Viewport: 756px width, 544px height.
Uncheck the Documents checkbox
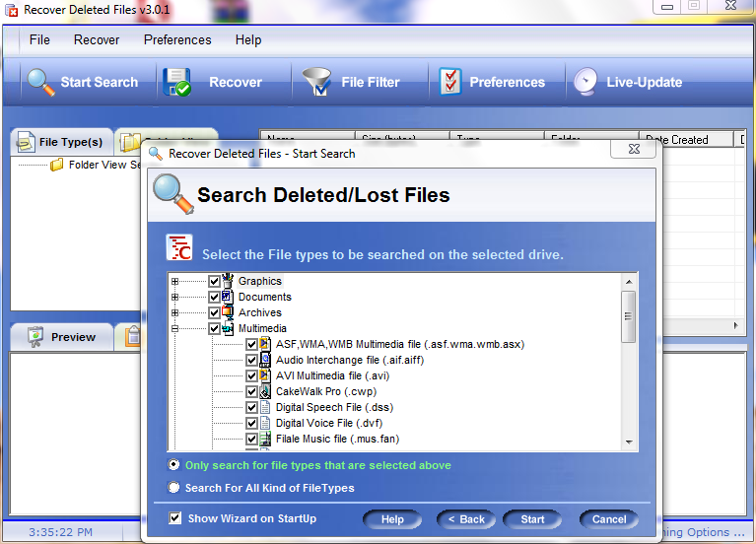point(214,297)
